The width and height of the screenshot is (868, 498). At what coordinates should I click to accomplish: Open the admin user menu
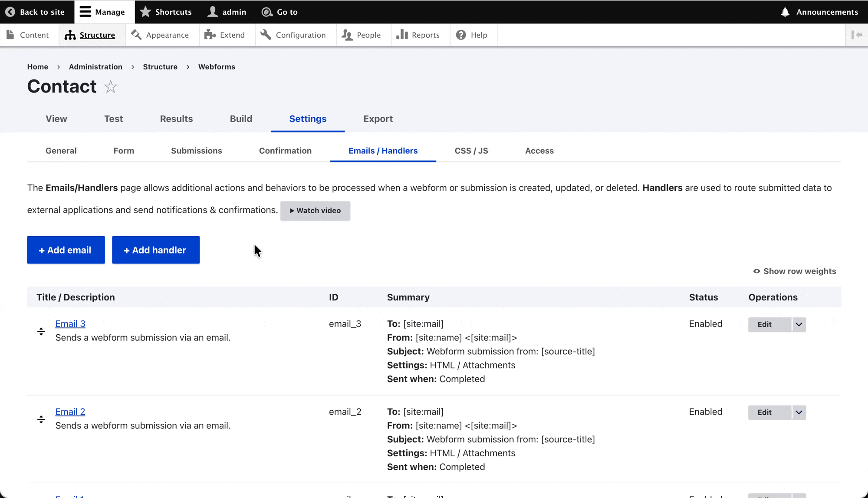[x=227, y=12]
